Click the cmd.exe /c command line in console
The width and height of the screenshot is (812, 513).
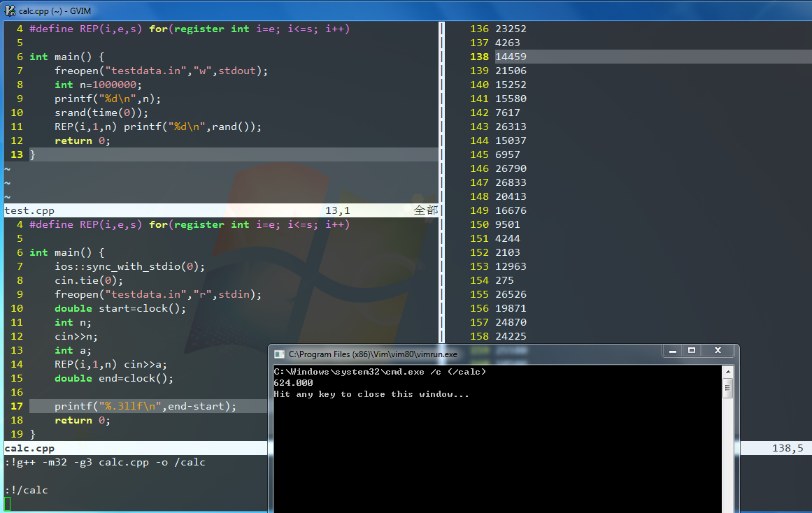tap(380, 372)
